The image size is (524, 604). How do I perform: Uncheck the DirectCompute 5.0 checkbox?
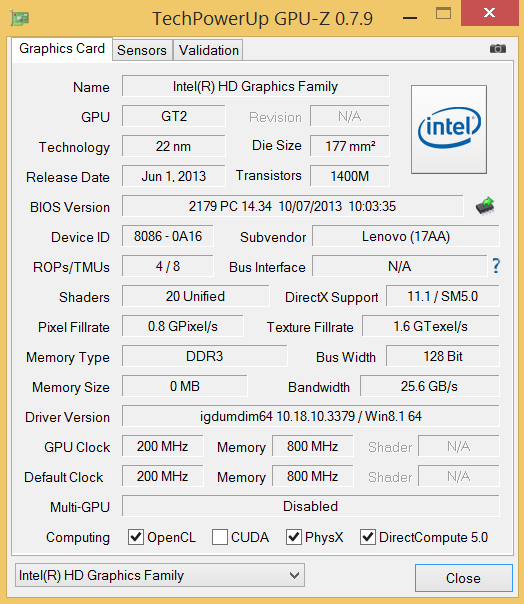(x=368, y=537)
